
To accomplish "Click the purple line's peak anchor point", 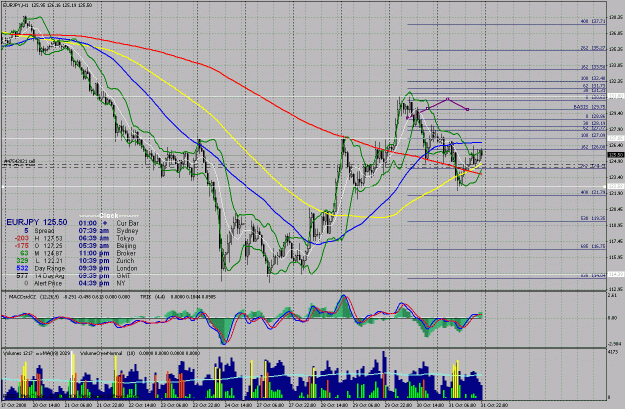I will (x=448, y=99).
